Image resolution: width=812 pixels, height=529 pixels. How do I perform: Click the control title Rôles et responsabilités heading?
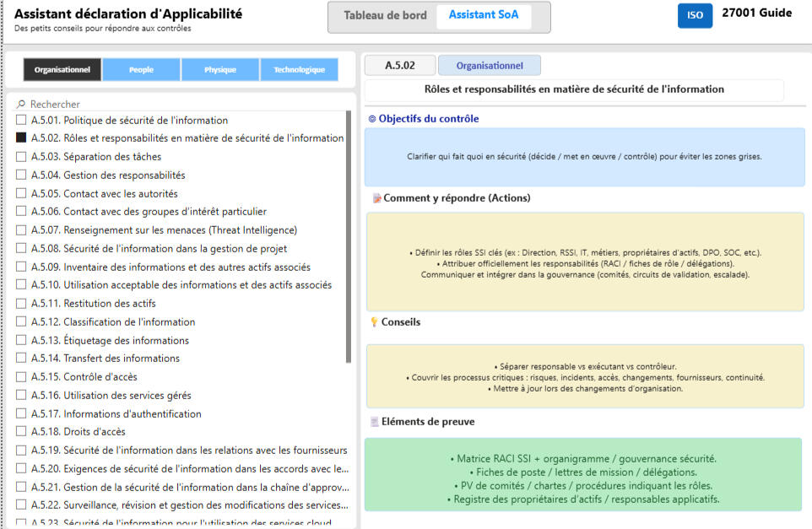point(574,89)
